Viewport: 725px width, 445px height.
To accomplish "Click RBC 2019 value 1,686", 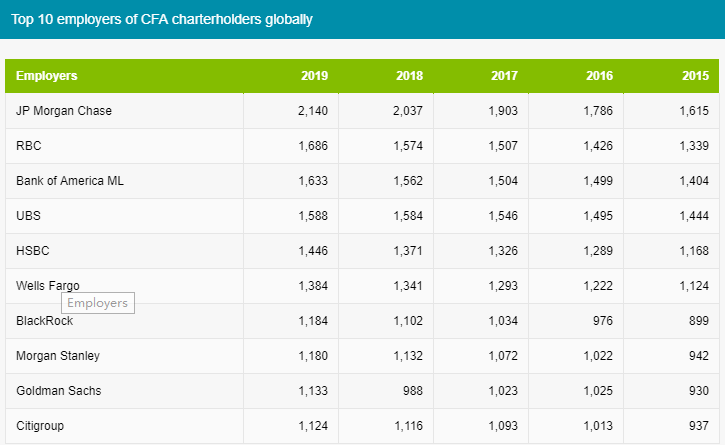I will click(313, 146).
